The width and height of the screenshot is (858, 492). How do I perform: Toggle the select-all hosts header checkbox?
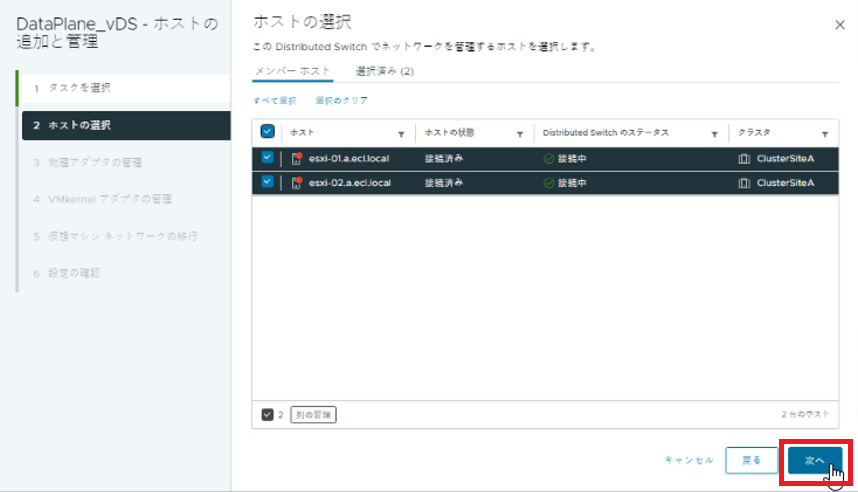coord(267,131)
